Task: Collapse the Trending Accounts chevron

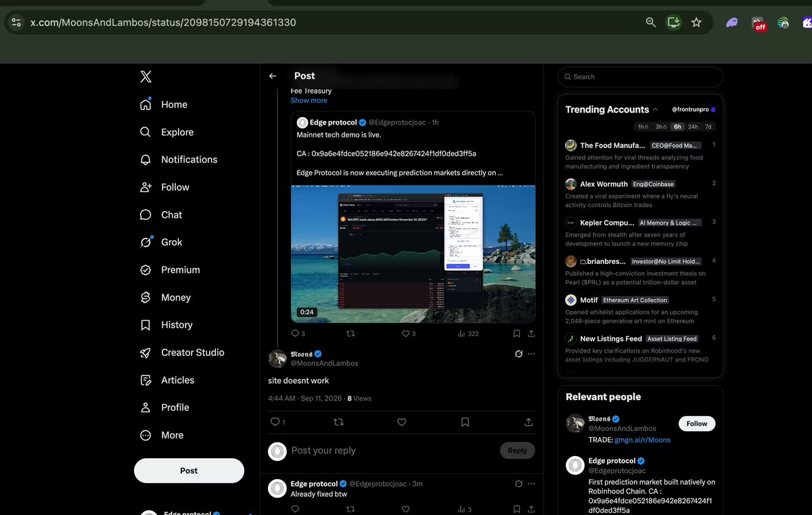Action: point(655,110)
